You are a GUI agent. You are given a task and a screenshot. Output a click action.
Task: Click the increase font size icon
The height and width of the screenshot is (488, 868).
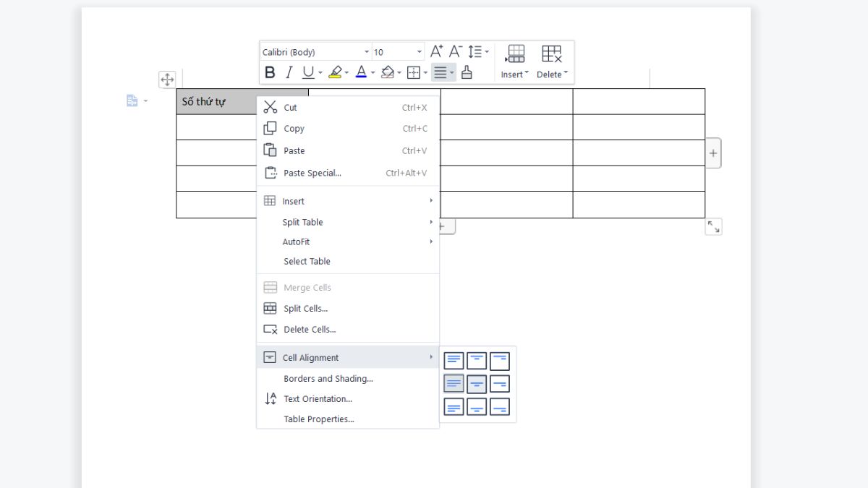click(x=436, y=51)
